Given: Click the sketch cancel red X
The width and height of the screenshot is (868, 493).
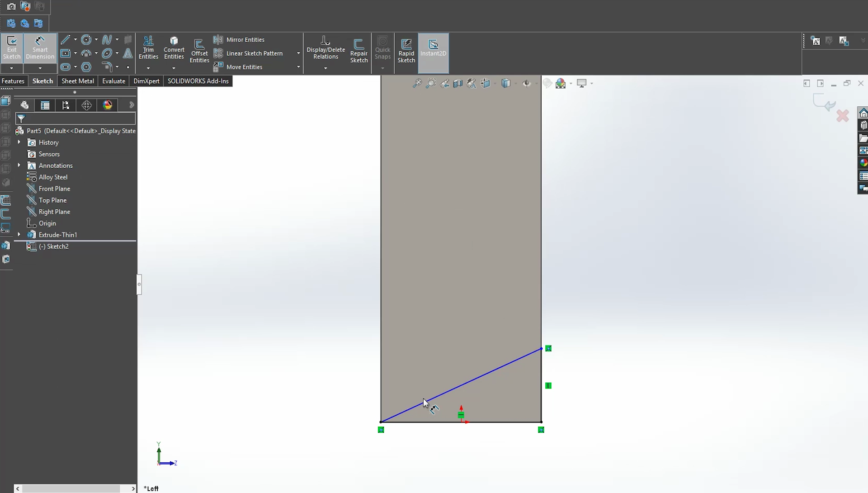Looking at the screenshot, I should 843,116.
